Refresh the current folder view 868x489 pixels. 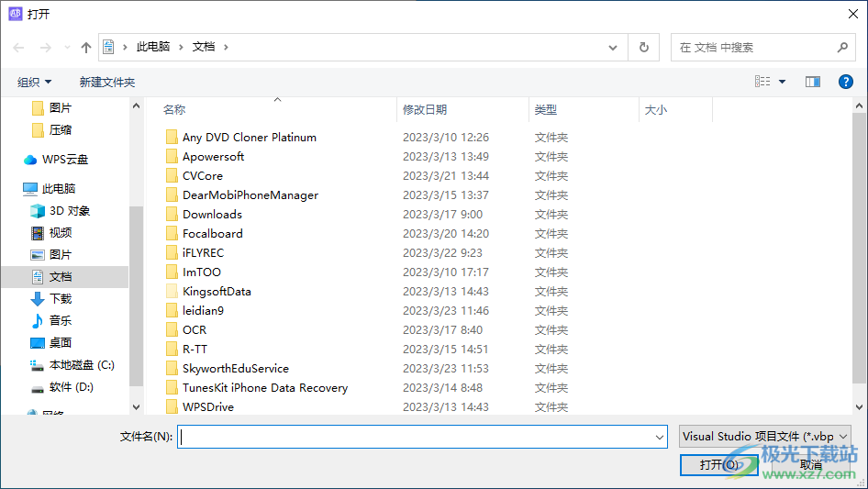[644, 48]
